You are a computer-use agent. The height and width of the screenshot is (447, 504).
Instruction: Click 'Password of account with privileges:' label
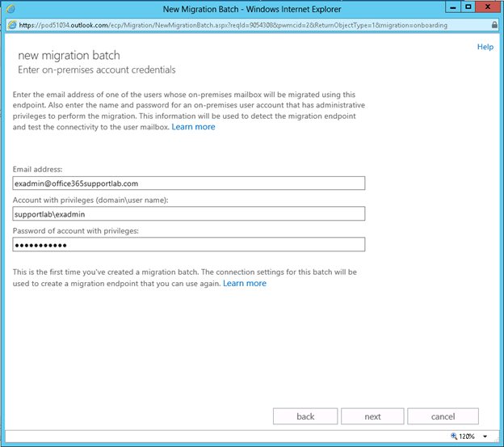click(76, 231)
